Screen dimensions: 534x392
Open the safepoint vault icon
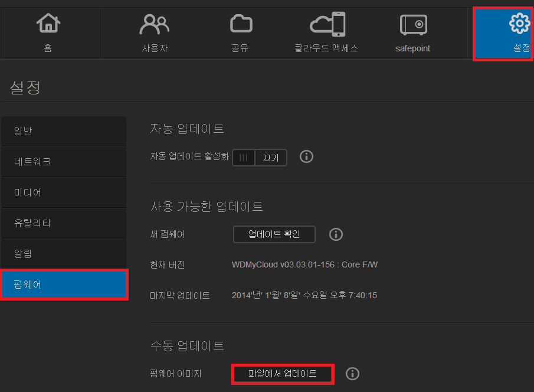[412, 24]
